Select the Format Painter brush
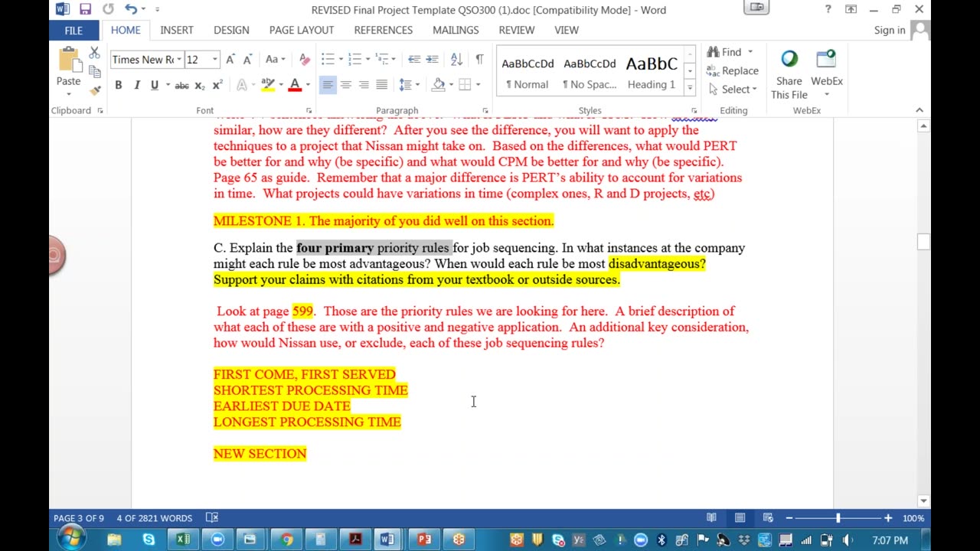Image resolution: width=980 pixels, height=551 pixels. [94, 90]
